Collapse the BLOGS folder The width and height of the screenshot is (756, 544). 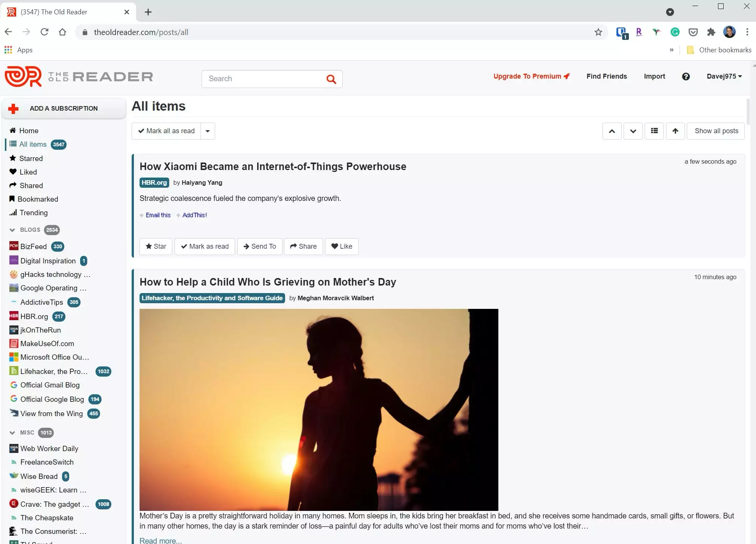pyautogui.click(x=12, y=230)
